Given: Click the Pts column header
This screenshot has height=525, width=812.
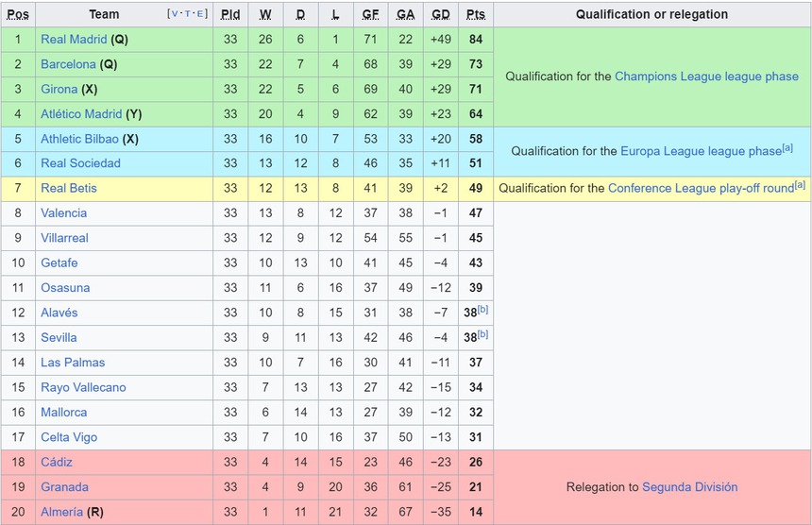Looking at the screenshot, I should point(475,14).
